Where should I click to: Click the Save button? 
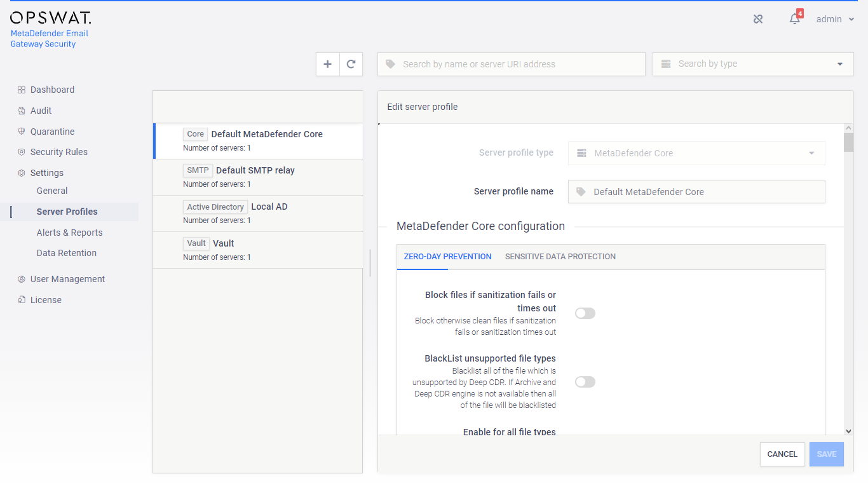(827, 454)
